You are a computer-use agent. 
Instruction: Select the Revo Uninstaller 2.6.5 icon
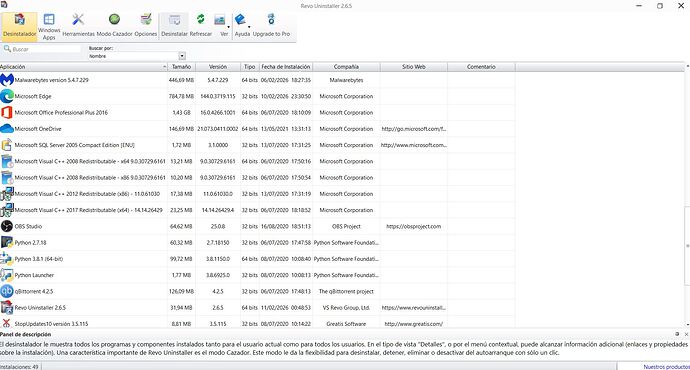[7, 308]
